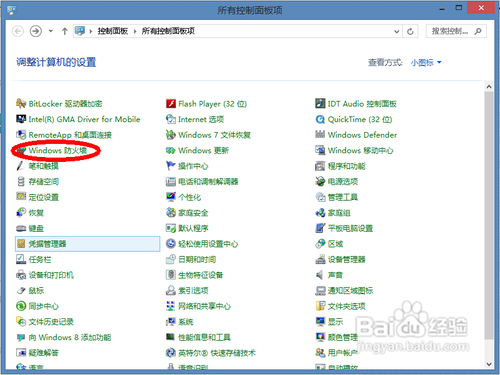Open the 任务栏 link

[40, 259]
